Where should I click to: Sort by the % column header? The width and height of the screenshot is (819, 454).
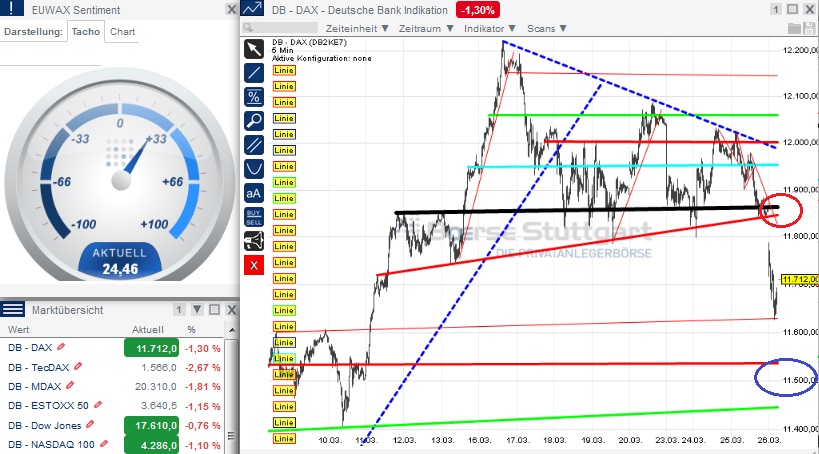191,330
